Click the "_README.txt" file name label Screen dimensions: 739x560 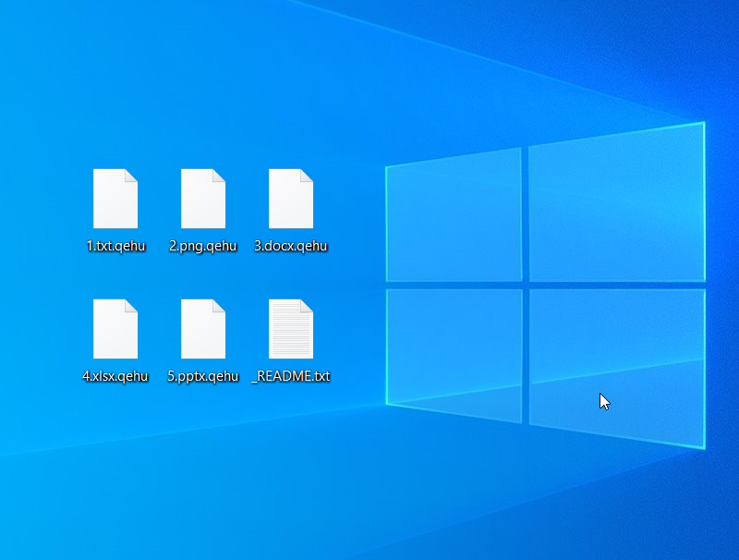(x=291, y=376)
